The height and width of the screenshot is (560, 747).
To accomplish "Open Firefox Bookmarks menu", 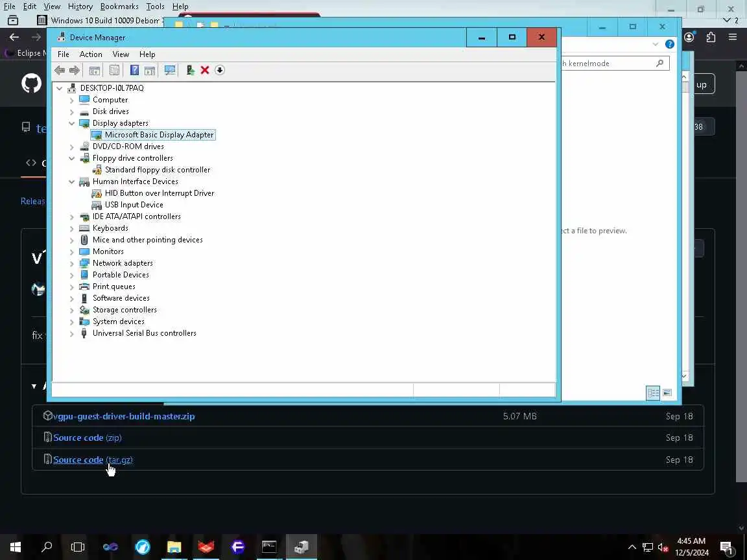I will [119, 6].
